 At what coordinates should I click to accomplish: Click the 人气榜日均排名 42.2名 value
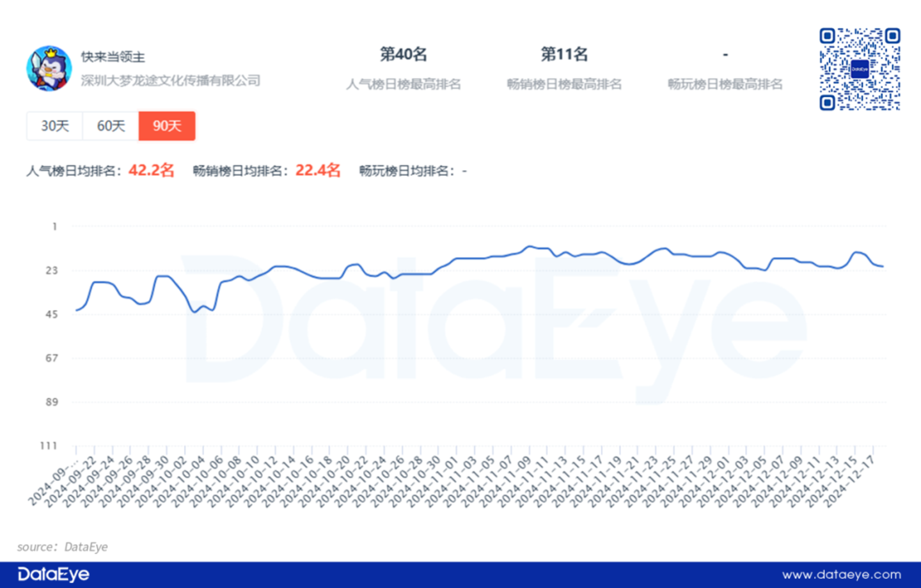151,171
